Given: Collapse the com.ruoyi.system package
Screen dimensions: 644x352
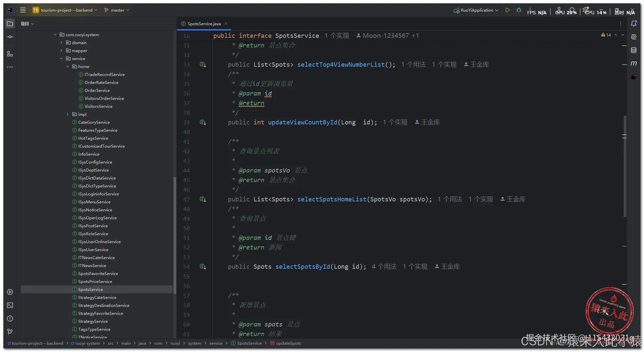Looking at the screenshot, I should point(55,35).
